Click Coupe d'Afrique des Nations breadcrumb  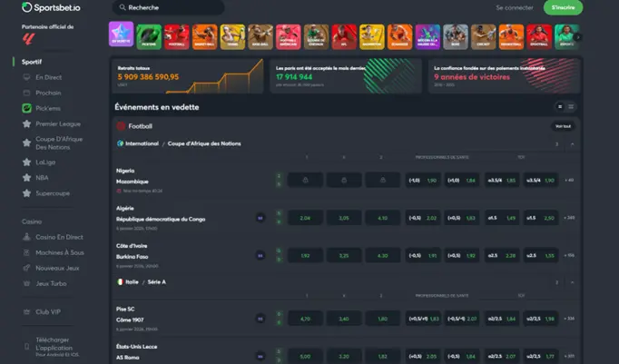tap(204, 143)
